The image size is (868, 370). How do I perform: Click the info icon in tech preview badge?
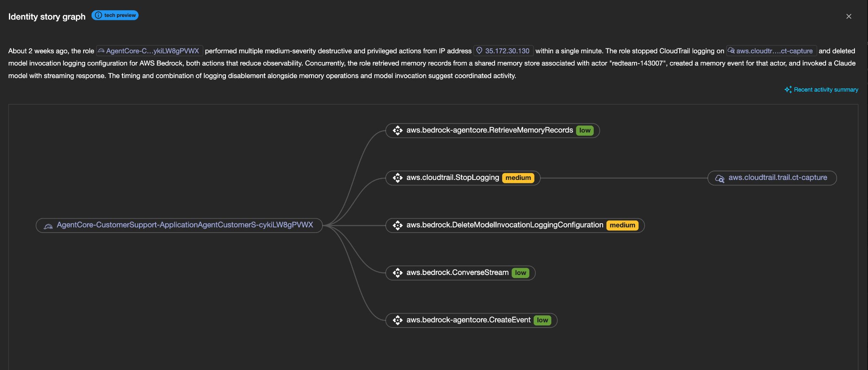pyautogui.click(x=98, y=15)
